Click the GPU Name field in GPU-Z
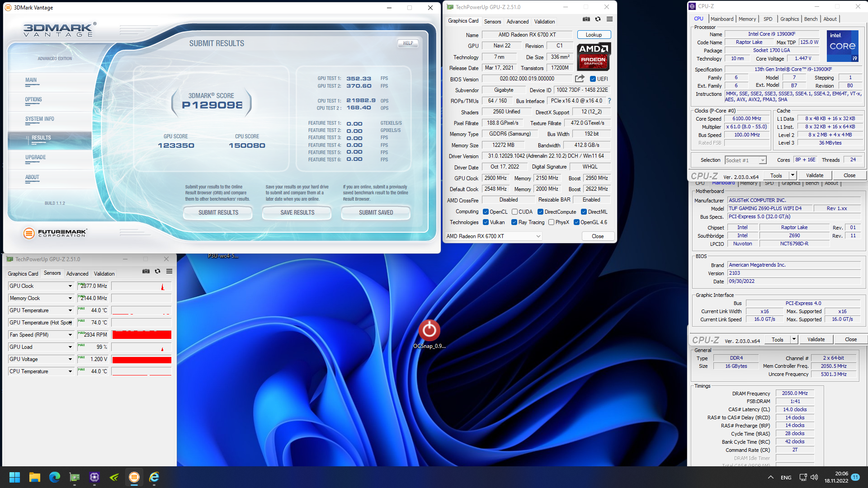 coord(527,35)
